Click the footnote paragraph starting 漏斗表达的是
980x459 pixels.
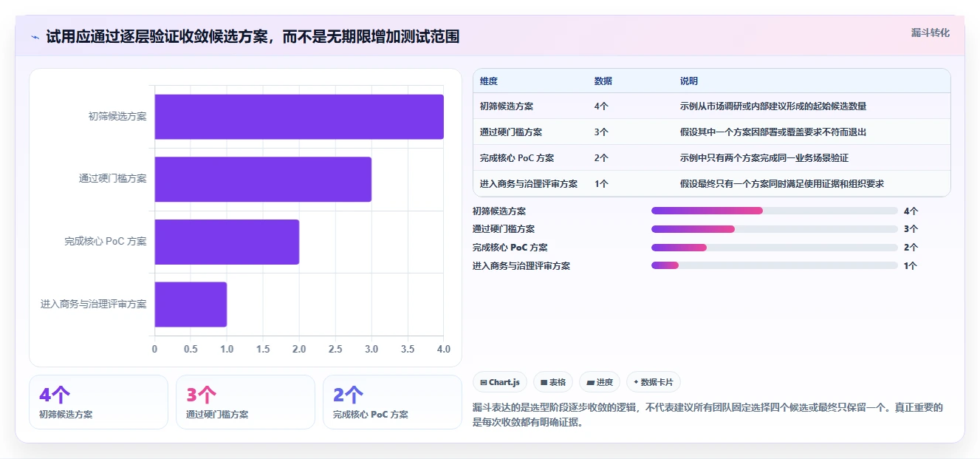708,415
